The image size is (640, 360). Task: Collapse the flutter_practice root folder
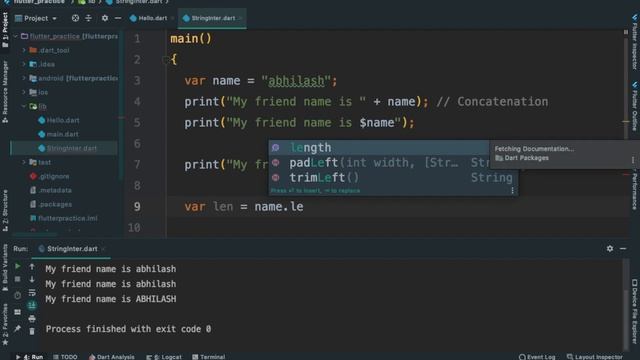(16, 36)
